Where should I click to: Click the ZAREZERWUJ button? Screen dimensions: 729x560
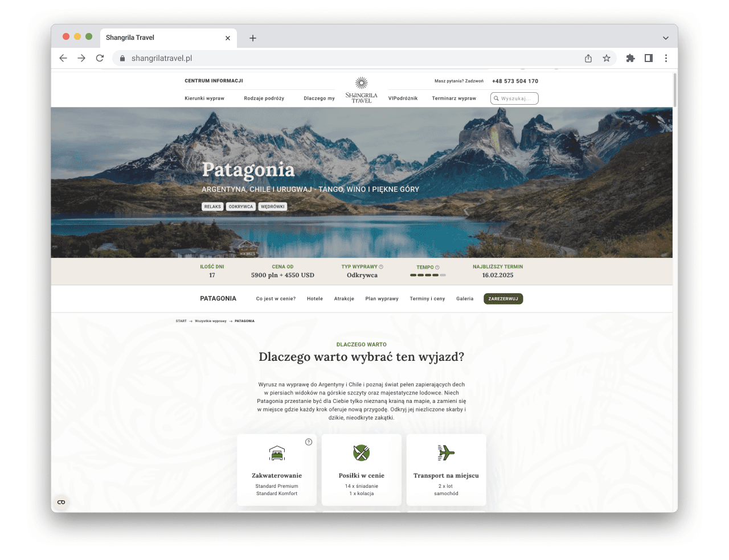click(x=503, y=299)
